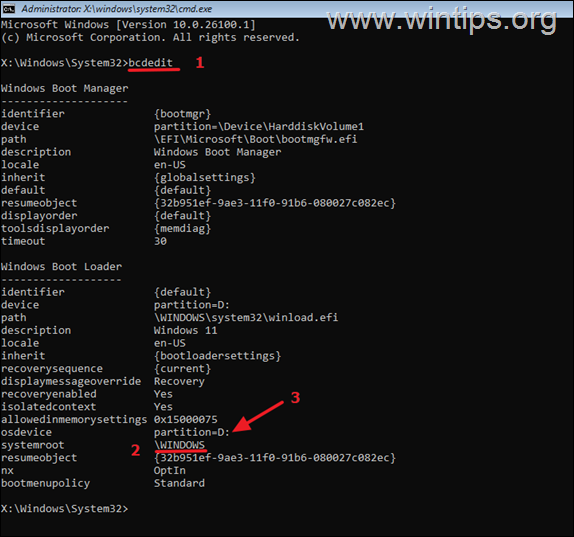Click the bootmenupolicy Standard value
The width and height of the screenshot is (574, 537).
[179, 483]
